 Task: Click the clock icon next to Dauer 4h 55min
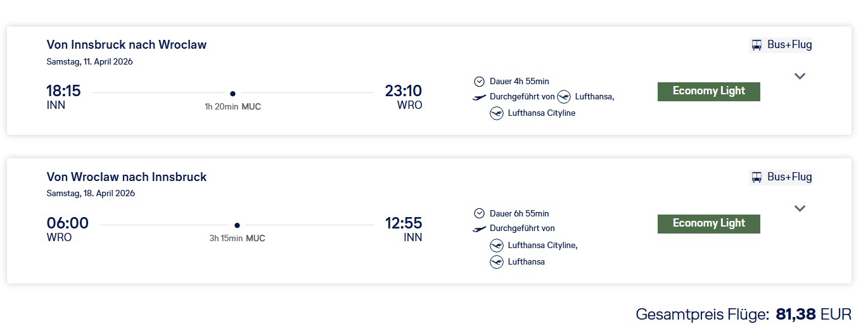[x=479, y=81]
